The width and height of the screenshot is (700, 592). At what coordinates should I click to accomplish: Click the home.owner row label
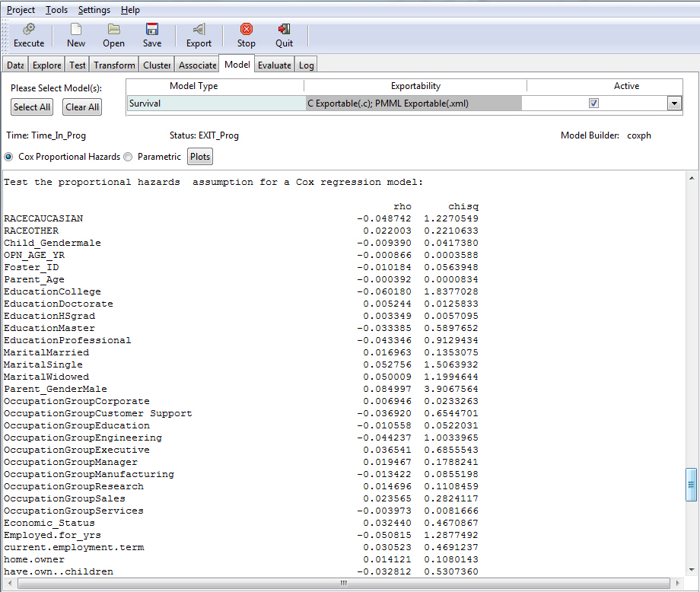pos(34,560)
